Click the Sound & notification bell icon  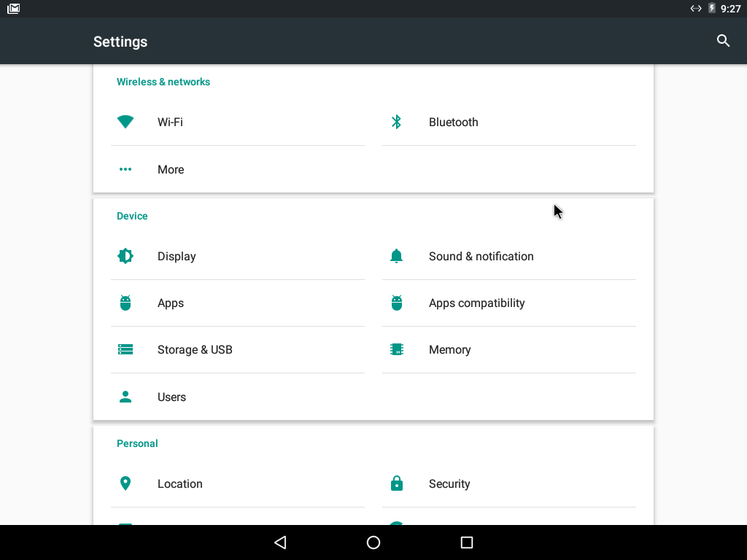[x=396, y=256]
